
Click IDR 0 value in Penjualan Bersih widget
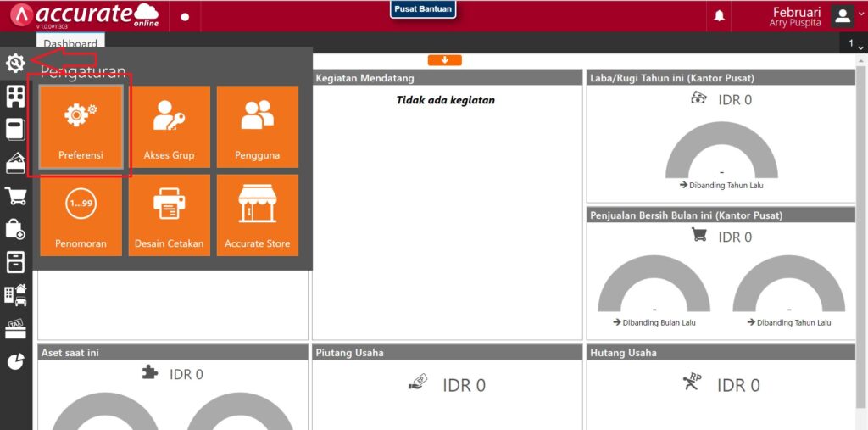tap(735, 237)
